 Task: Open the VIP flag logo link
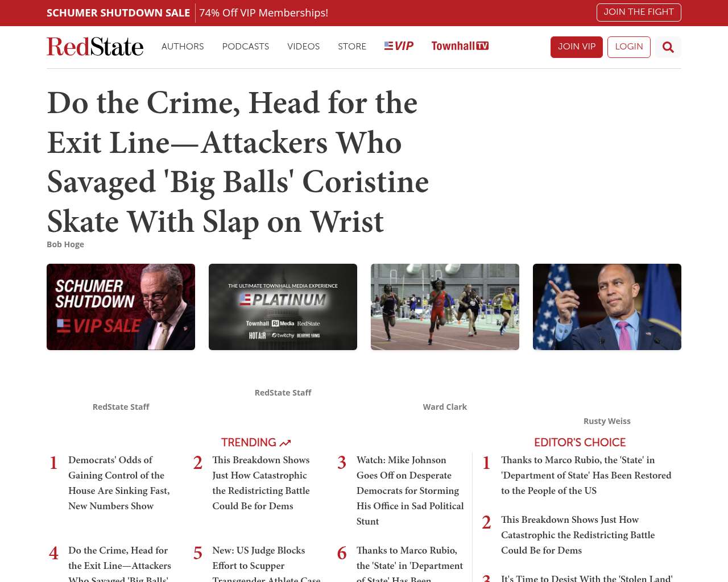[x=399, y=46]
